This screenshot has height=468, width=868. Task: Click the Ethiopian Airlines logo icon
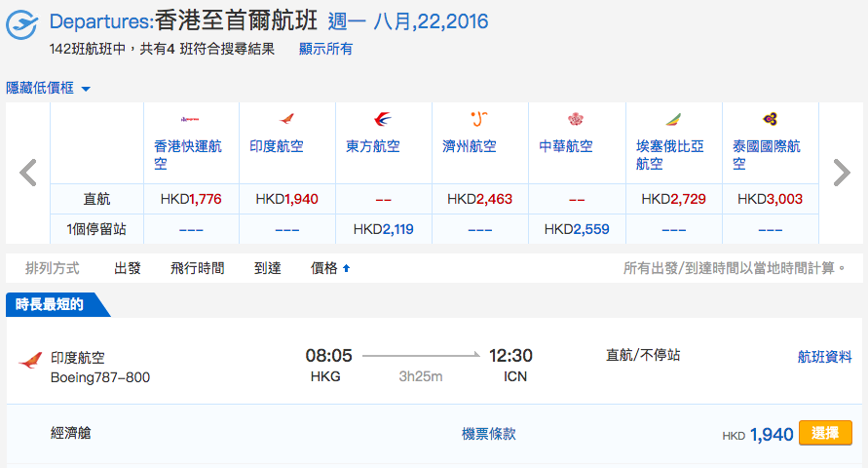673,119
